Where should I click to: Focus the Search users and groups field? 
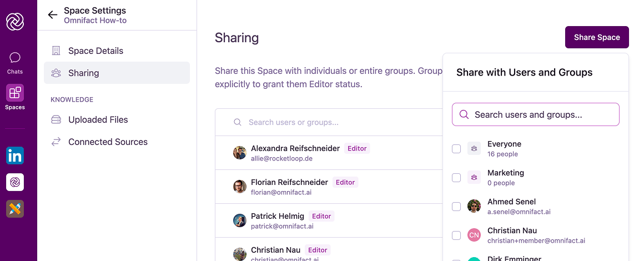tap(536, 114)
